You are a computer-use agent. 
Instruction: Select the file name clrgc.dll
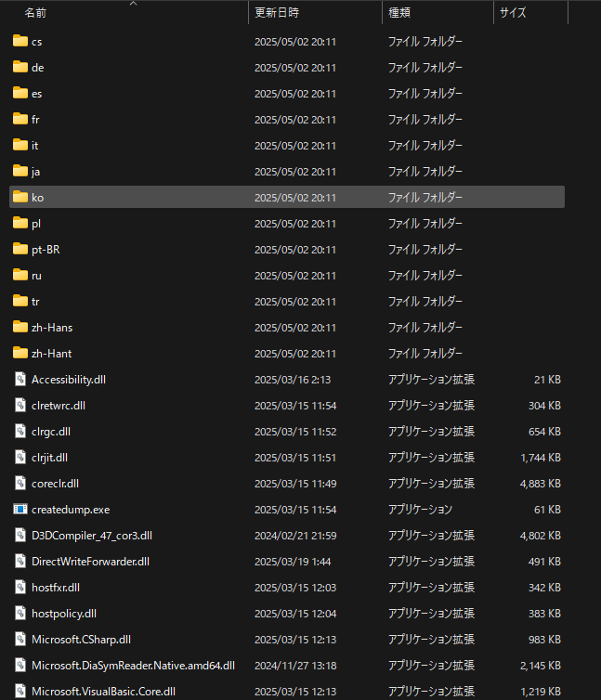click(x=51, y=432)
